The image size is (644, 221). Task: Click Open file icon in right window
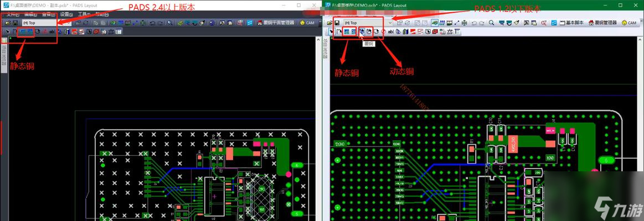[x=329, y=23]
